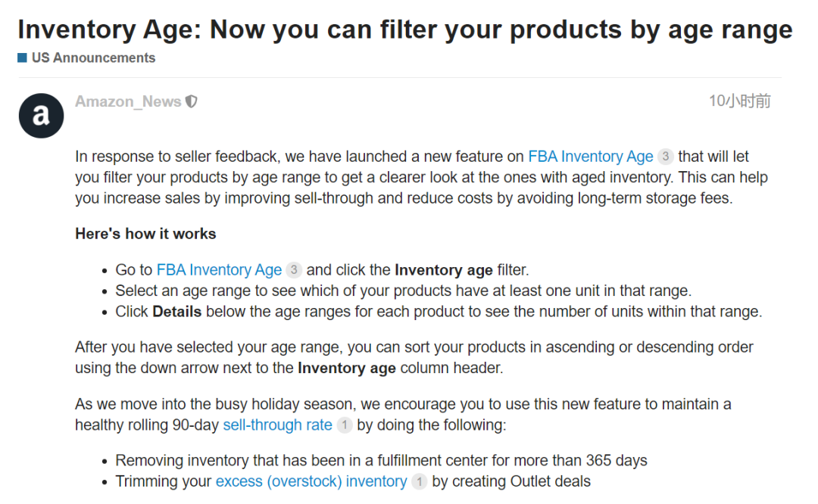The image size is (818, 504).
Task: Follow FBA Inventory Age link in the bullet list
Action: pyautogui.click(x=219, y=270)
